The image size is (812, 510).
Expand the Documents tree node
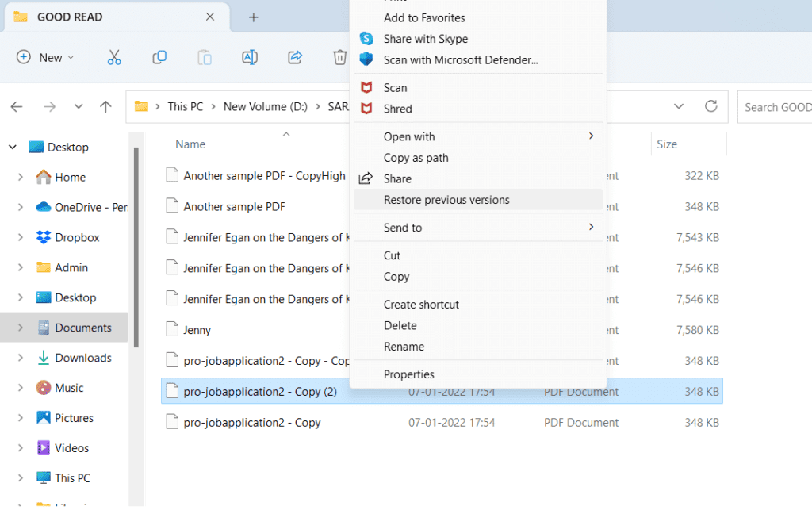pyautogui.click(x=20, y=328)
